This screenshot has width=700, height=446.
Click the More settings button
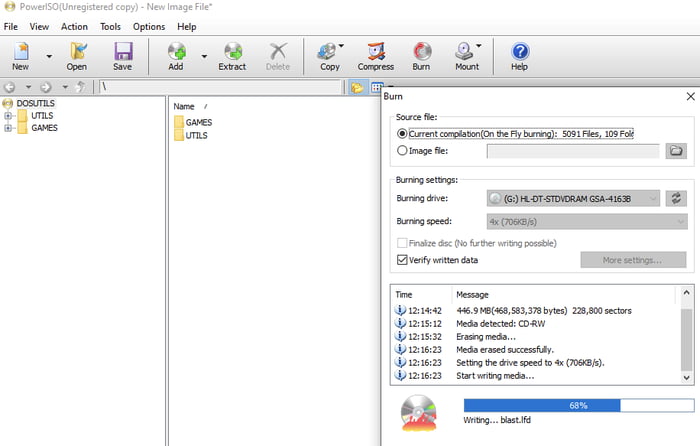pos(633,260)
